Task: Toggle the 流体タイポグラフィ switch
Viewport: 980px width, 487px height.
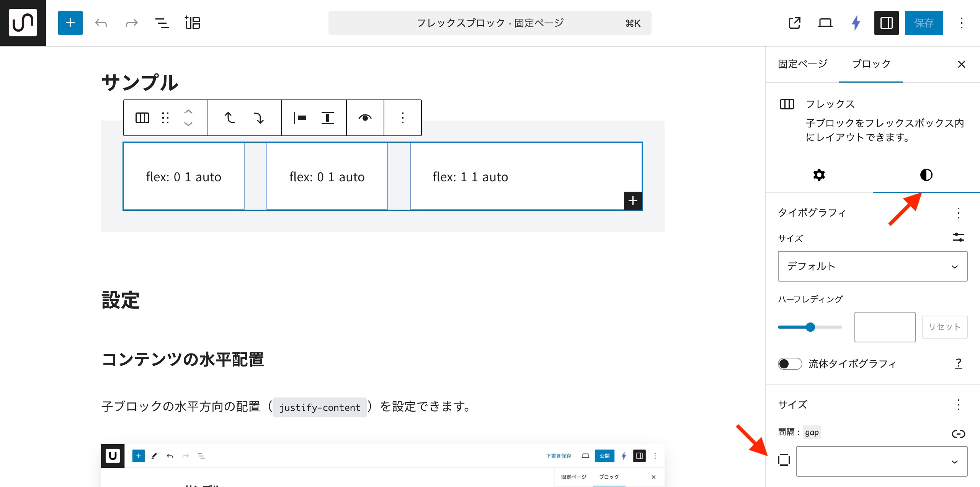Action: pyautogui.click(x=790, y=363)
